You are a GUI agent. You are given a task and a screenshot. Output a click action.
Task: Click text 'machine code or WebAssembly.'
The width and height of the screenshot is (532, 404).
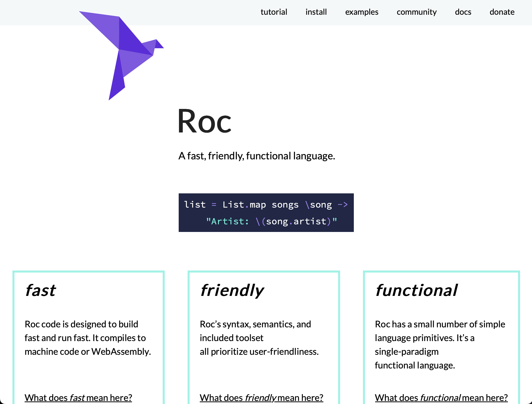(88, 352)
